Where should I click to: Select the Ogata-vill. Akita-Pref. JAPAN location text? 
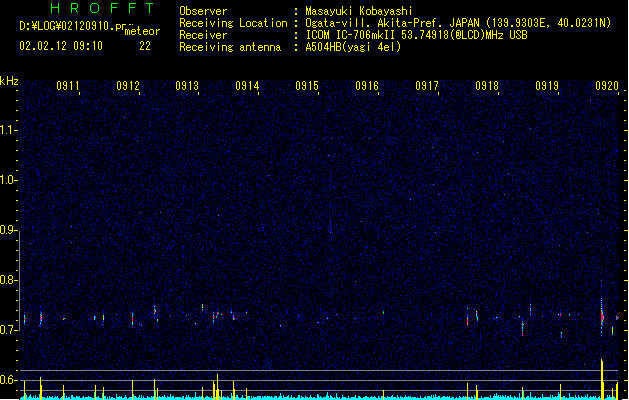click(458, 23)
